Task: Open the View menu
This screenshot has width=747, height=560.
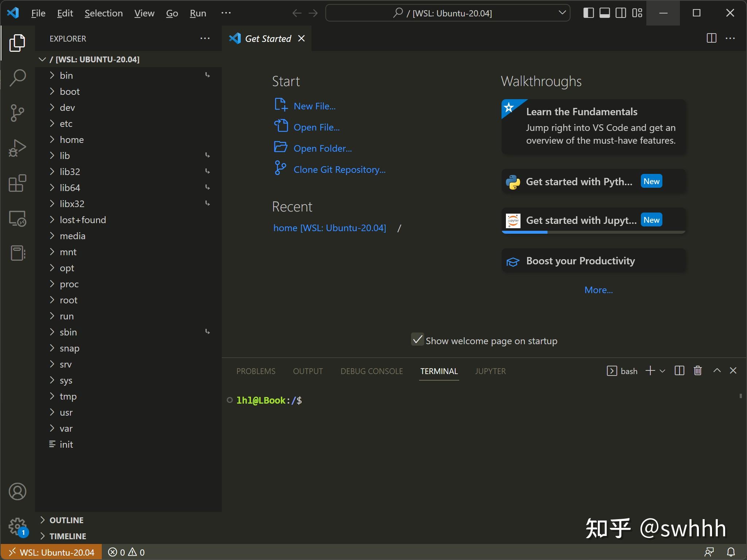Action: pos(144,13)
